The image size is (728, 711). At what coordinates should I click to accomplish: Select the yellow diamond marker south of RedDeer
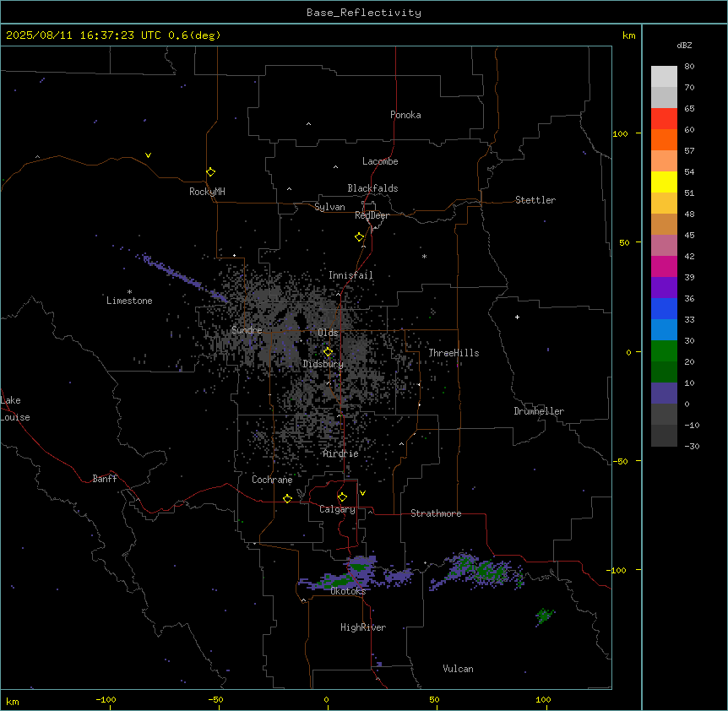360,237
